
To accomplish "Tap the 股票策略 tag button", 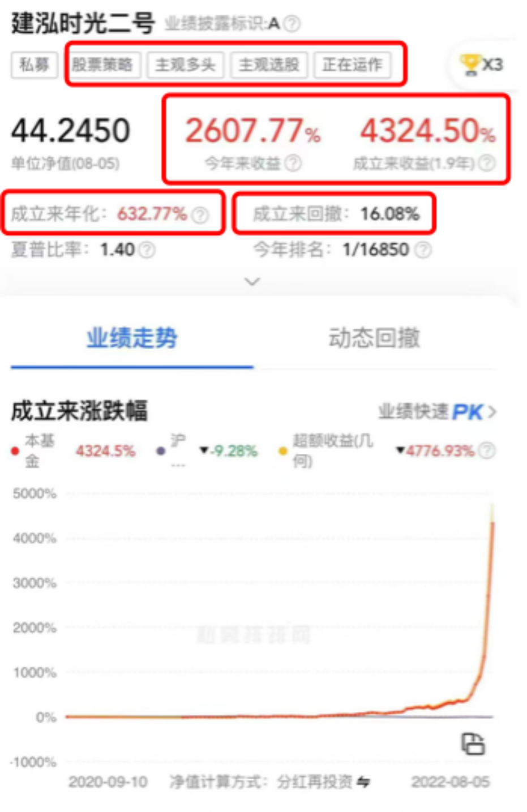I will (x=102, y=65).
